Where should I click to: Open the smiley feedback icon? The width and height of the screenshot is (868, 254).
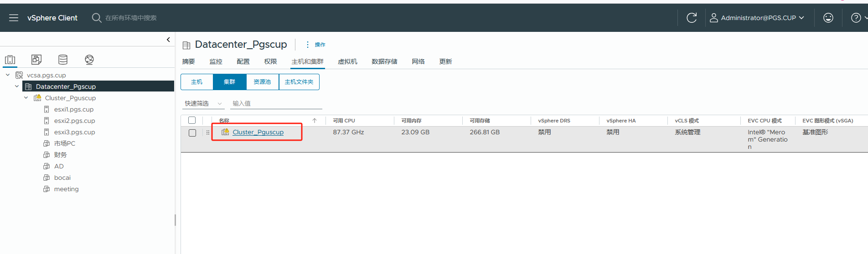[828, 18]
